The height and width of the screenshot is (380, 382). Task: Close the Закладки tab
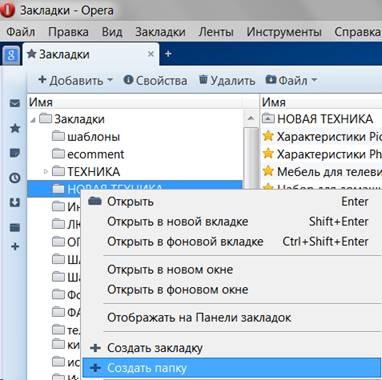(x=151, y=54)
